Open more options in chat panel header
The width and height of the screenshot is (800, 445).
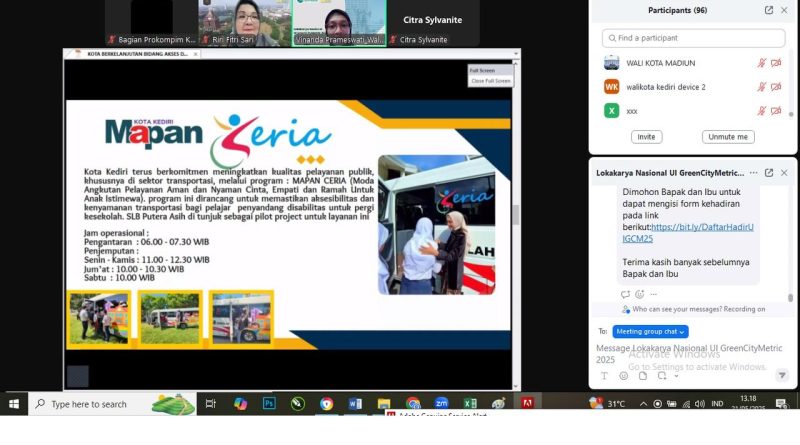(754, 173)
